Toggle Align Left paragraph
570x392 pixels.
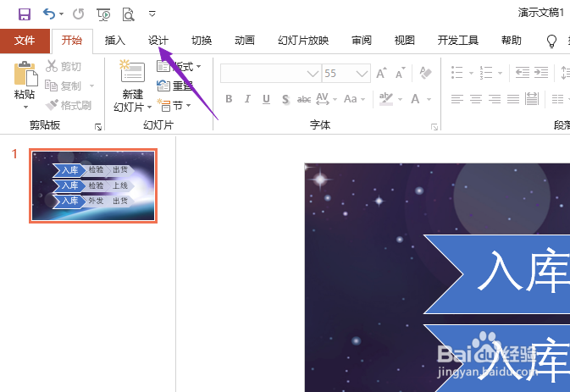[x=457, y=99]
